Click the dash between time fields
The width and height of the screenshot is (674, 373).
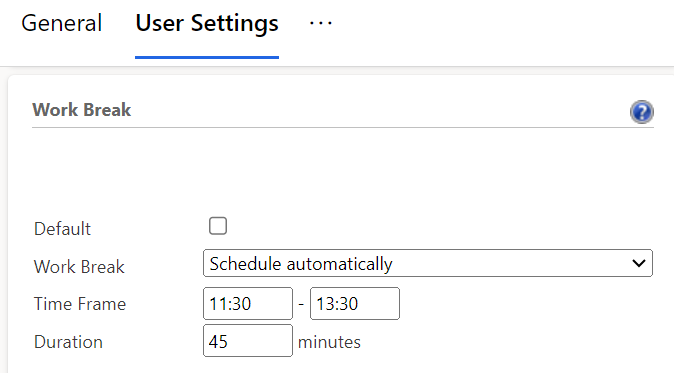tap(301, 304)
